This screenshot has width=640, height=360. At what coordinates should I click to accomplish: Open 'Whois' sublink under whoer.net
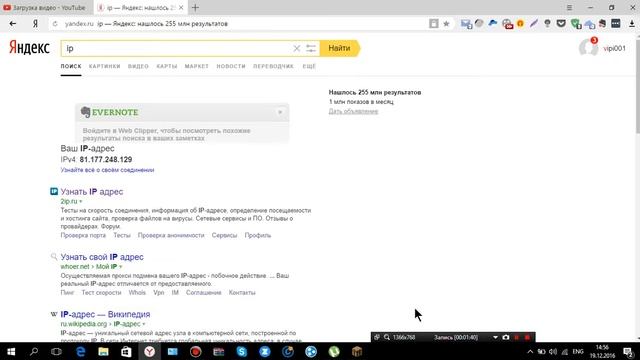(137, 293)
